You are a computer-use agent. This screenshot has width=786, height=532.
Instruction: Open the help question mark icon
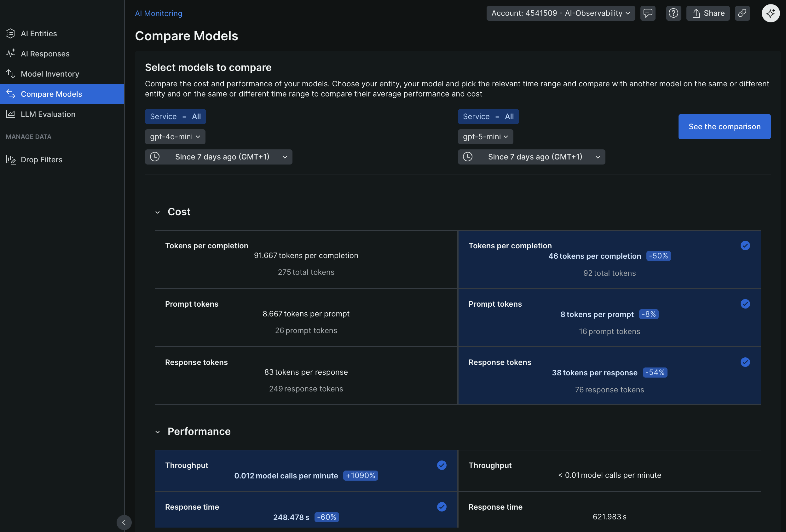pos(673,13)
